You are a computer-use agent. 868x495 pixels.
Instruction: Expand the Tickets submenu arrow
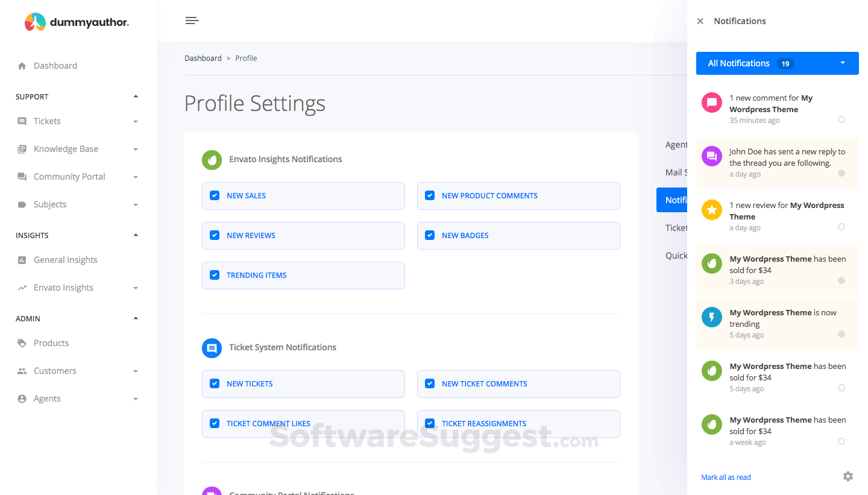click(x=136, y=122)
